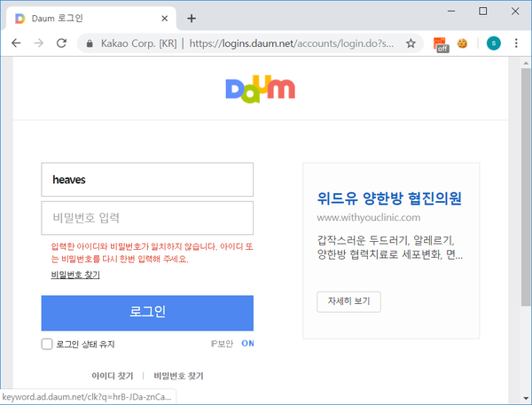Maximize the Chrome window
Image resolution: width=532 pixels, height=405 pixels.
pyautogui.click(x=483, y=12)
